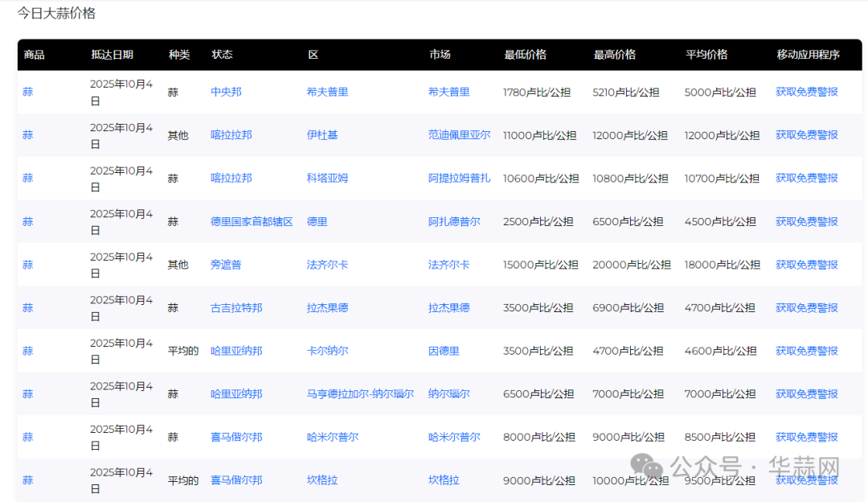This screenshot has height=502, width=868.
Task: Click 喀拉拉邦 link in the 伊杜基 row
Action: (x=231, y=135)
